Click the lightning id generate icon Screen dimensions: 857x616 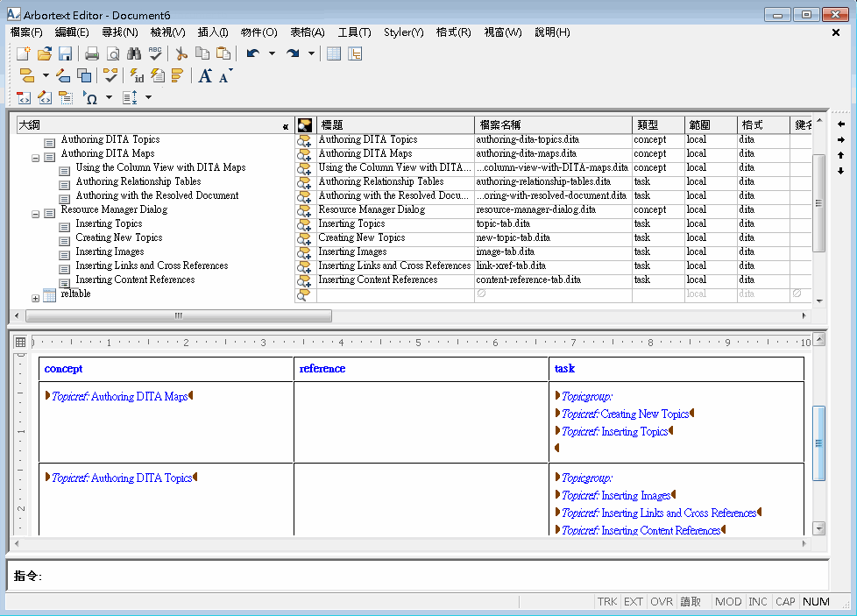click(137, 75)
